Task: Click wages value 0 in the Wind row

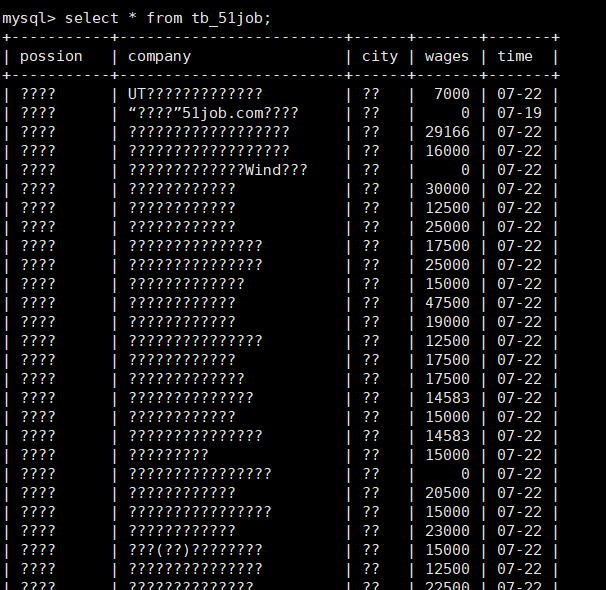Action: click(x=465, y=170)
